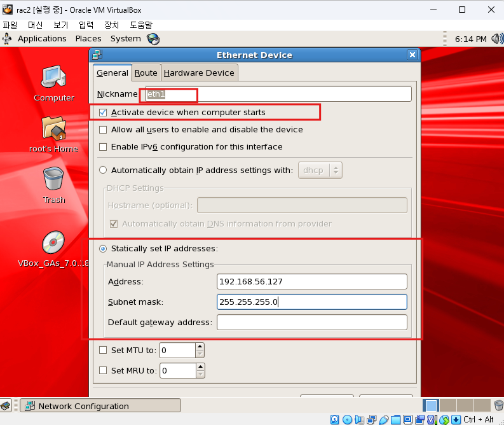The width and height of the screenshot is (504, 425).
Task: Open the System menu
Action: 126,39
